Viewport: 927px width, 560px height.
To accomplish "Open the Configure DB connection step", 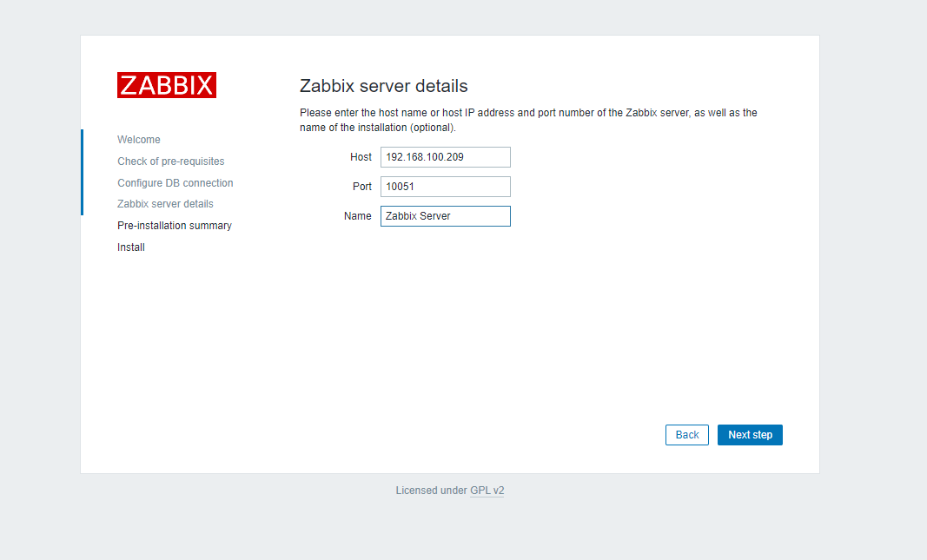I will tap(175, 183).
